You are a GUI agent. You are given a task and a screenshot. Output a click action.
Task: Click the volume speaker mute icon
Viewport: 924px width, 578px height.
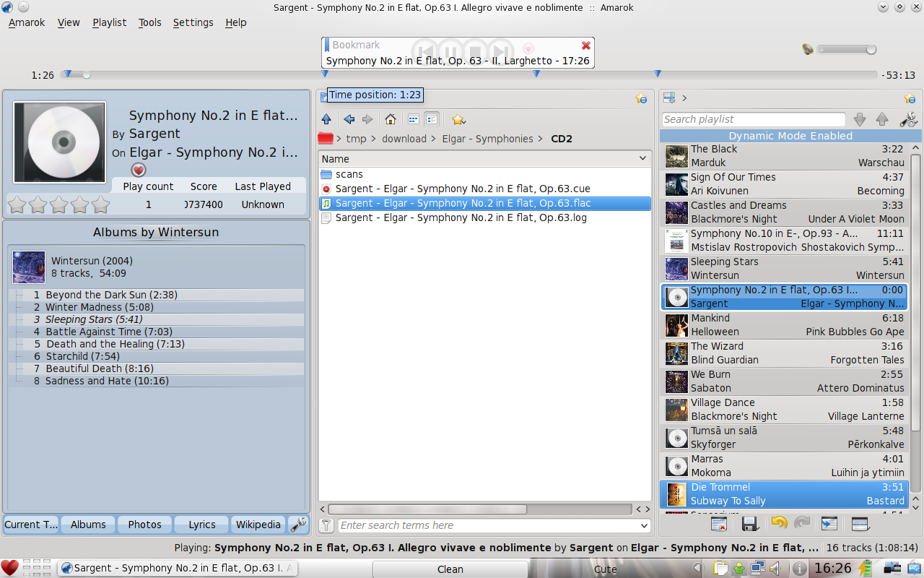[808, 50]
